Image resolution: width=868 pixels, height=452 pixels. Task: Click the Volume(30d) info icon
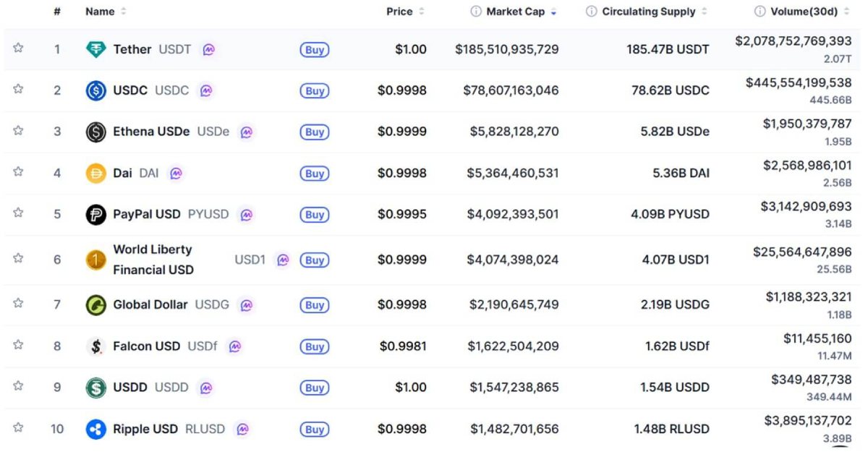point(759,12)
